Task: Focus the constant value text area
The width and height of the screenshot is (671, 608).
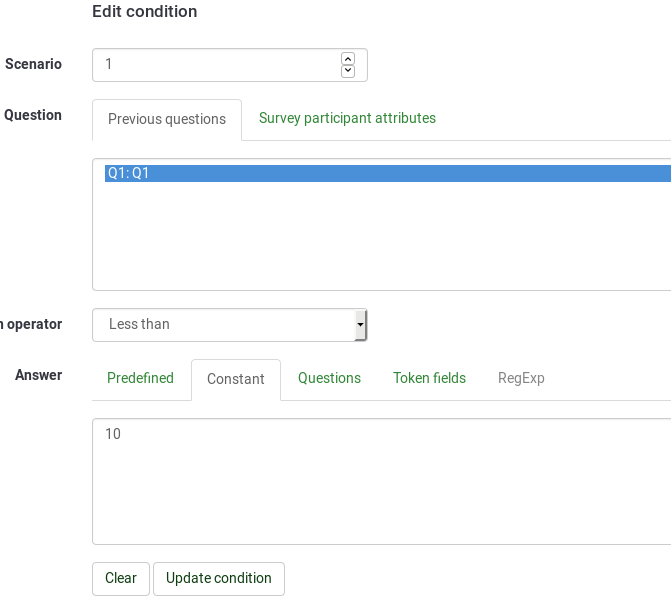Action: tap(380, 482)
